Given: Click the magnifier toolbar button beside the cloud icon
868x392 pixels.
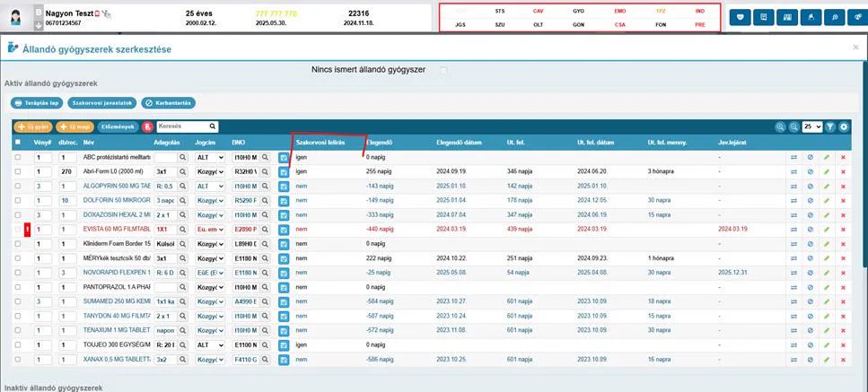Looking at the screenshot, I should click(834, 17).
